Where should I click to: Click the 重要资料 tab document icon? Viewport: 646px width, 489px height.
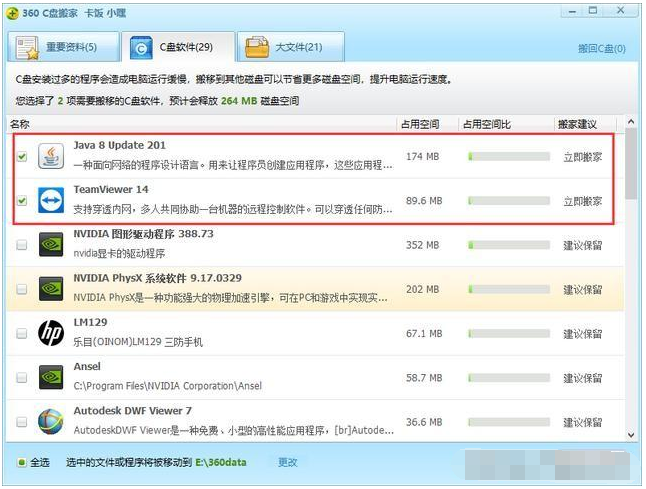pos(27,48)
